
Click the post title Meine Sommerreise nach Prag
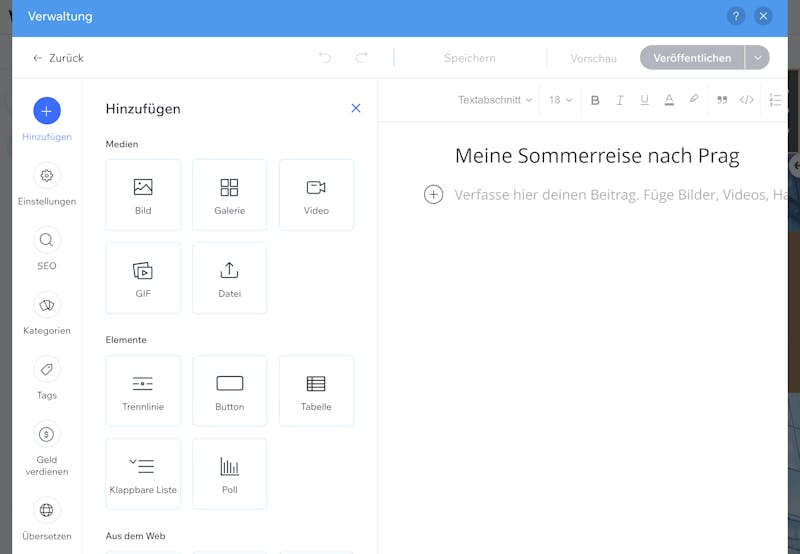[x=597, y=156]
